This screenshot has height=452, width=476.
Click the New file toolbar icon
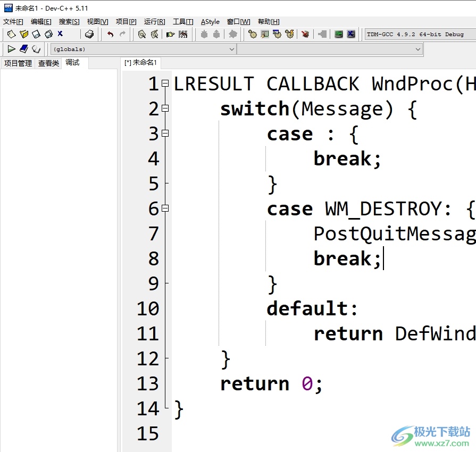click(x=11, y=34)
